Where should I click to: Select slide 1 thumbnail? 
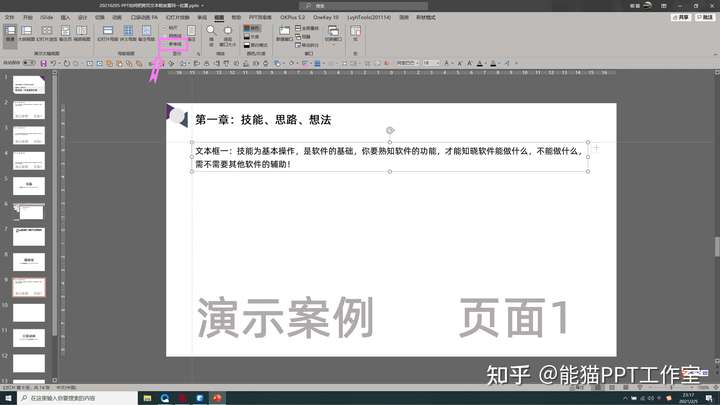(x=28, y=85)
